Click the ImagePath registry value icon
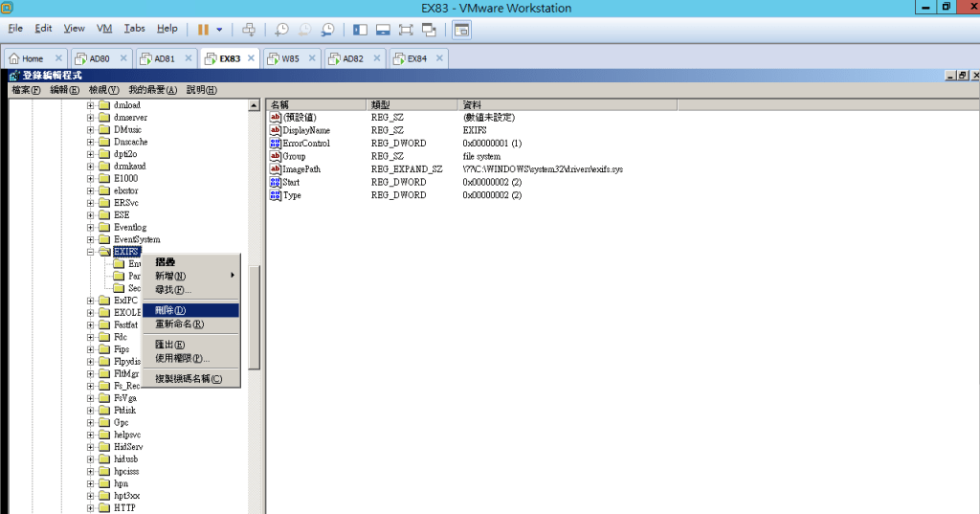 [276, 169]
